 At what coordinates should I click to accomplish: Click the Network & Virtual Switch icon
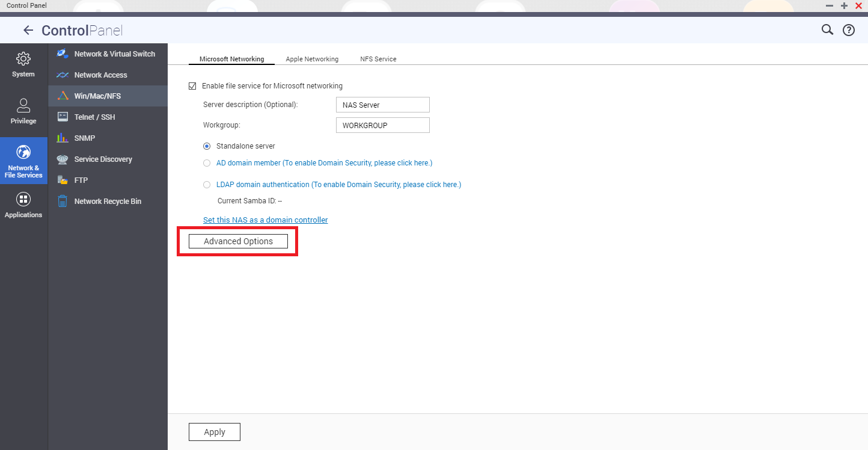tap(62, 54)
